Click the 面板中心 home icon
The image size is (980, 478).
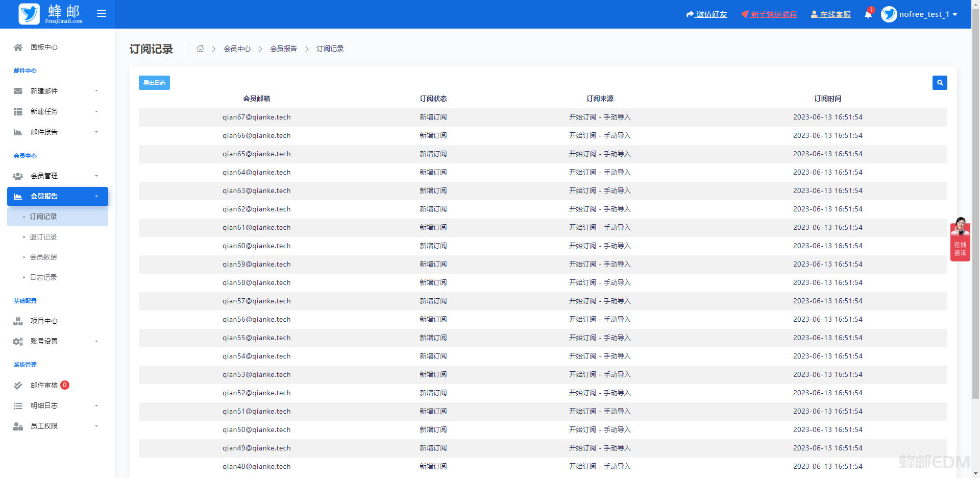coord(18,47)
